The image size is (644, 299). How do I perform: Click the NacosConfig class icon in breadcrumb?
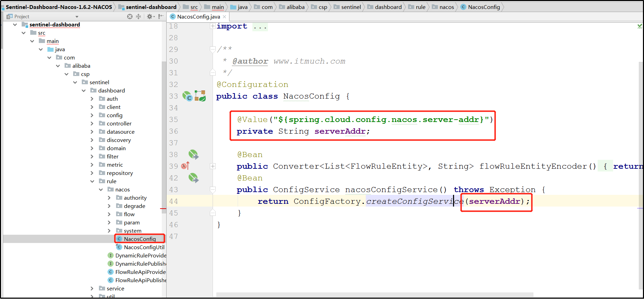point(463,7)
